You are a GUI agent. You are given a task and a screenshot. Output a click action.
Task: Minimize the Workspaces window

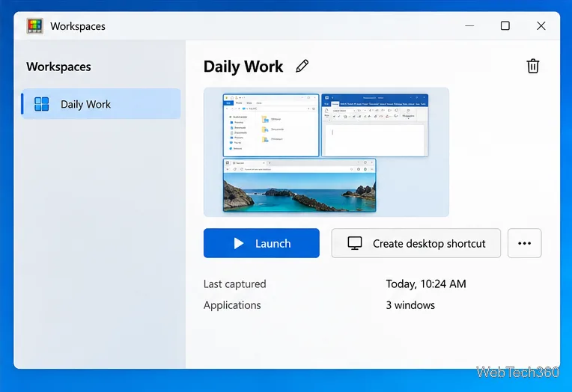tap(469, 26)
